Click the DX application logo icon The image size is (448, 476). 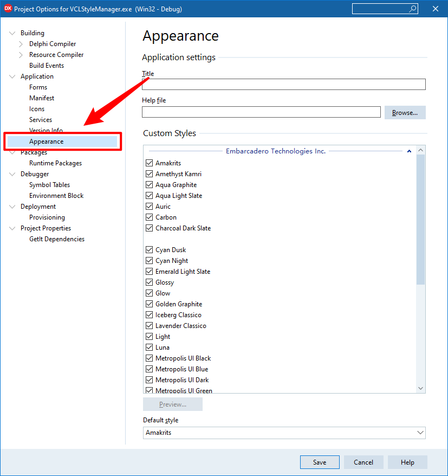[x=8, y=9]
